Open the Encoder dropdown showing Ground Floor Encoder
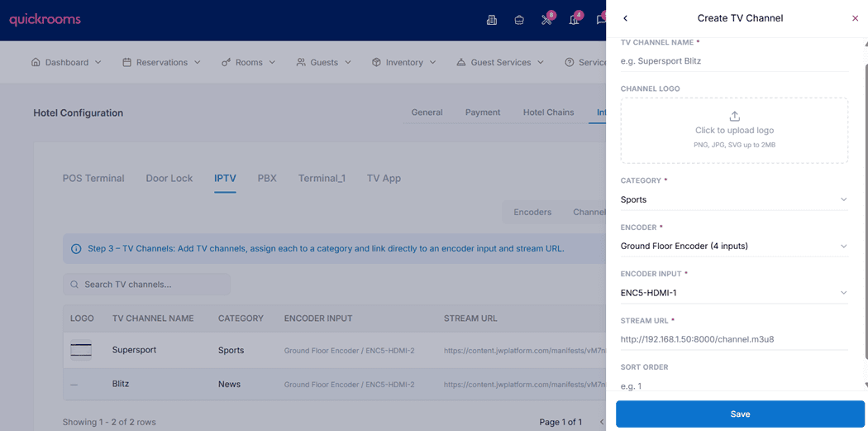The width and height of the screenshot is (868, 431). click(734, 246)
